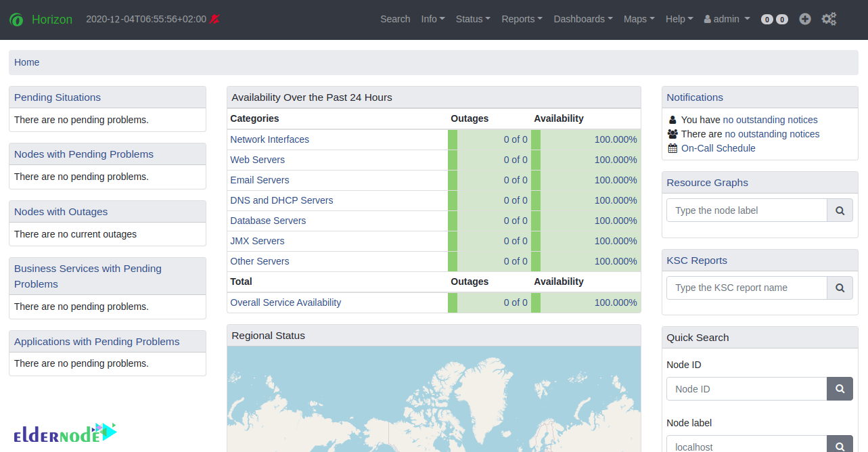Expand the Reports dropdown
The width and height of the screenshot is (868, 452).
(x=521, y=19)
